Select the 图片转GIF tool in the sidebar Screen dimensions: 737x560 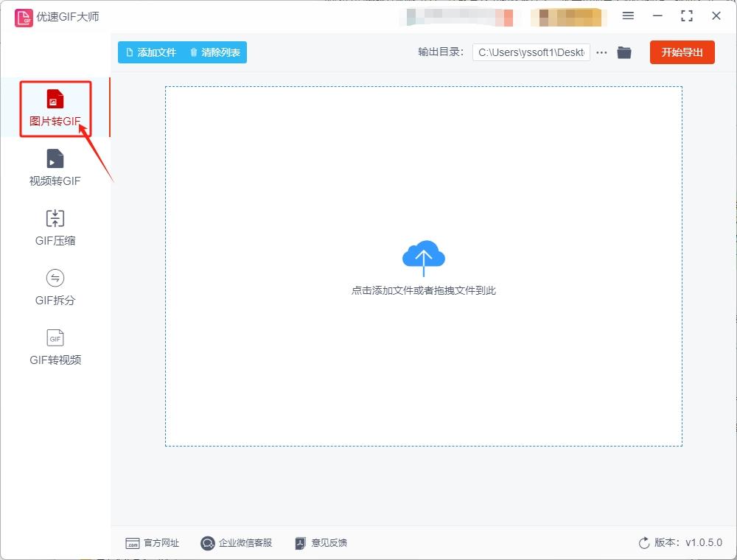coord(55,108)
